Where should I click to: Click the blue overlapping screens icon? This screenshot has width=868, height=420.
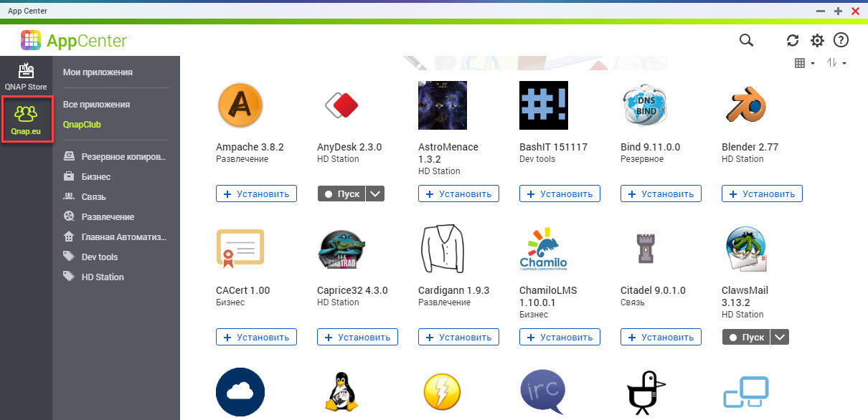coord(746,393)
